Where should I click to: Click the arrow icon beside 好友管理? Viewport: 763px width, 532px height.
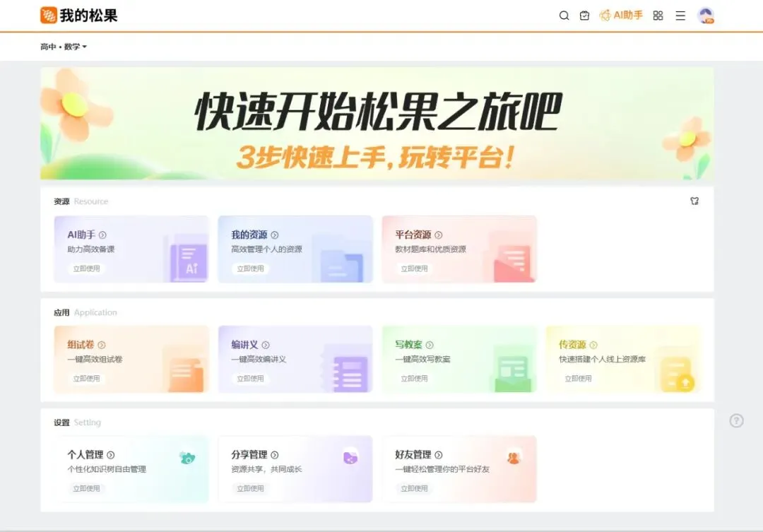pos(439,455)
